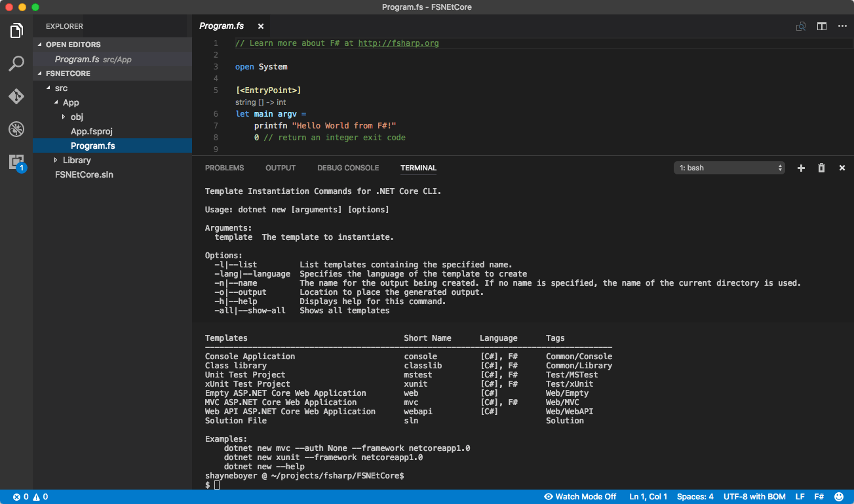
Task: Open the Debug sidebar icon
Action: 16,129
